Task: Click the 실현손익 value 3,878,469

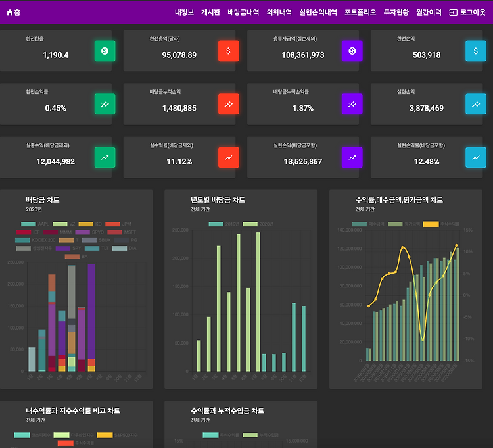Action: point(427,109)
